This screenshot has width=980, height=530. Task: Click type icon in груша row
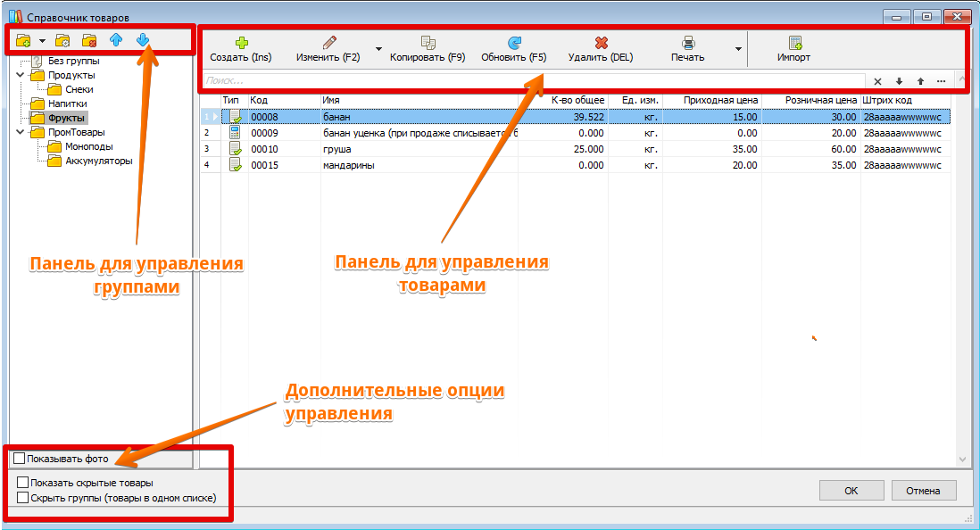pyautogui.click(x=235, y=149)
